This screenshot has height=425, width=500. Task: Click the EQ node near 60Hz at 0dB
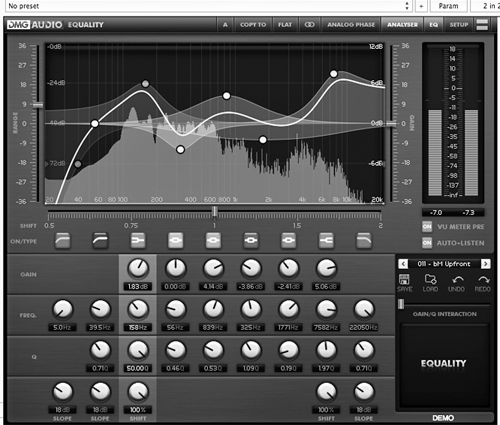pyautogui.click(x=95, y=124)
